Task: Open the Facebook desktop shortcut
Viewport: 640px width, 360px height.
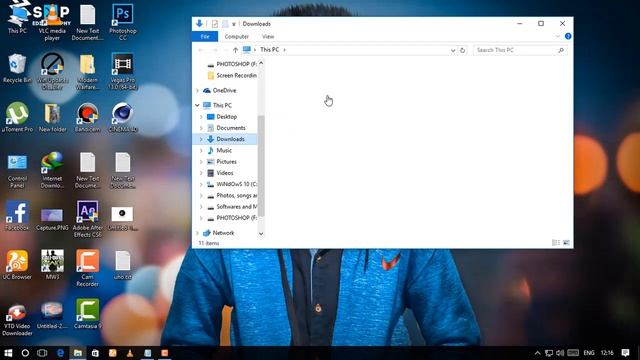Action: (x=17, y=216)
